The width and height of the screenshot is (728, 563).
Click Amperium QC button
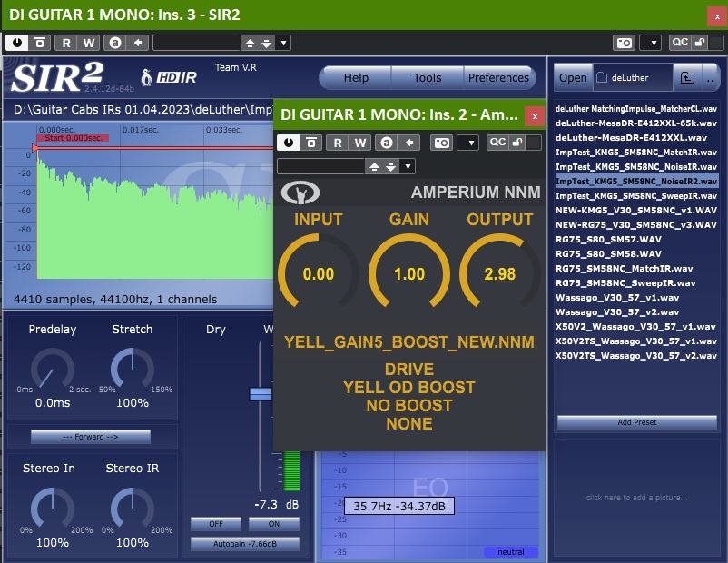[x=497, y=143]
